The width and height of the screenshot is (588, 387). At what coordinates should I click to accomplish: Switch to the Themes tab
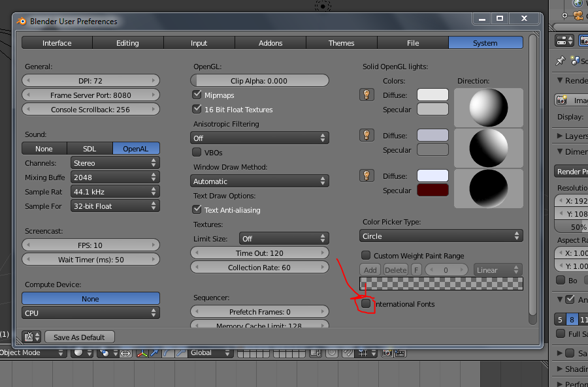click(x=342, y=42)
